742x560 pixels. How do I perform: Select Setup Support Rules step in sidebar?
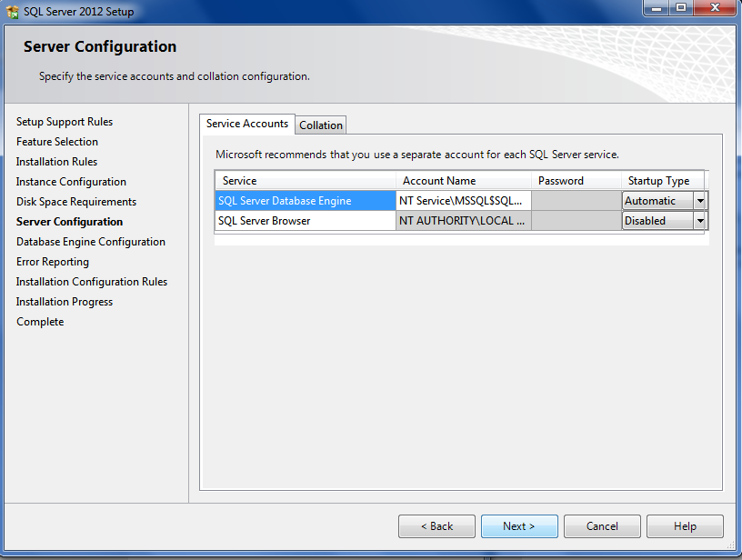tap(65, 122)
